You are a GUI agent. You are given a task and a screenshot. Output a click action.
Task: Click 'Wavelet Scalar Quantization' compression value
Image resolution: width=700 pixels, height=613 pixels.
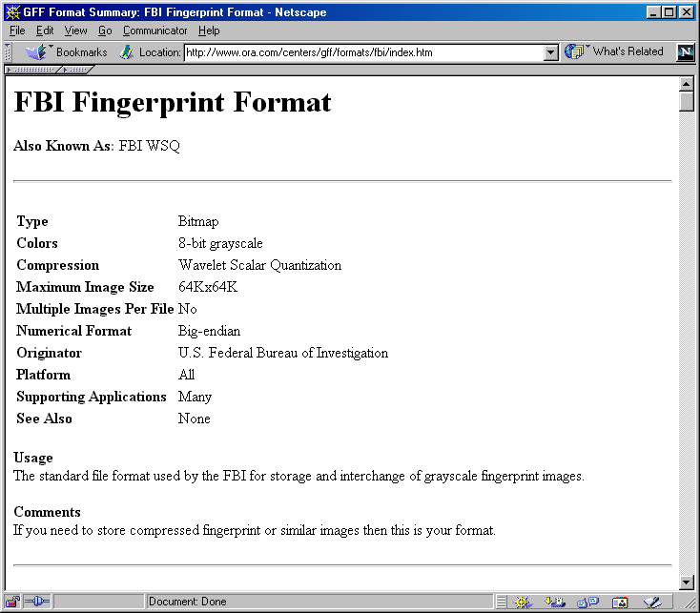pyautogui.click(x=259, y=265)
